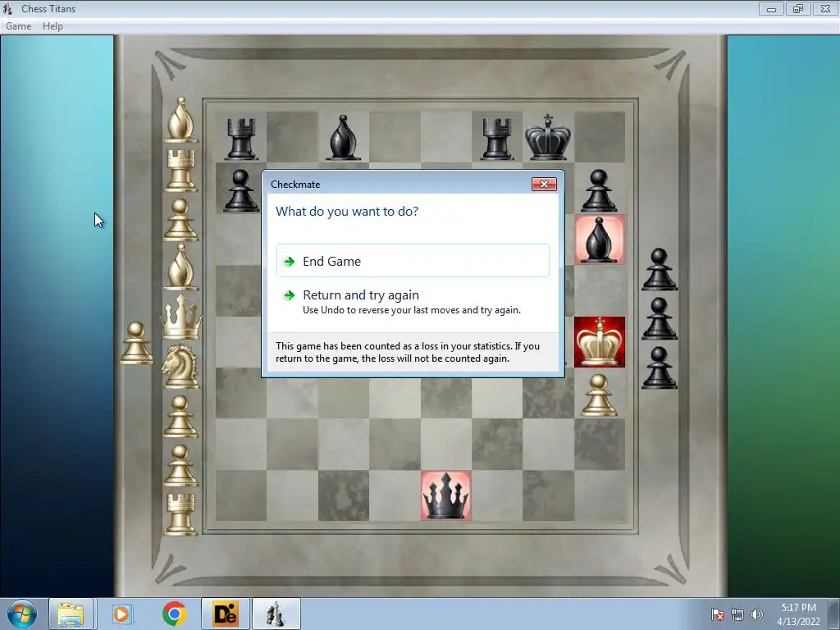Close the Checkmate dialog with the red X
The width and height of the screenshot is (840, 630).
[x=544, y=185]
